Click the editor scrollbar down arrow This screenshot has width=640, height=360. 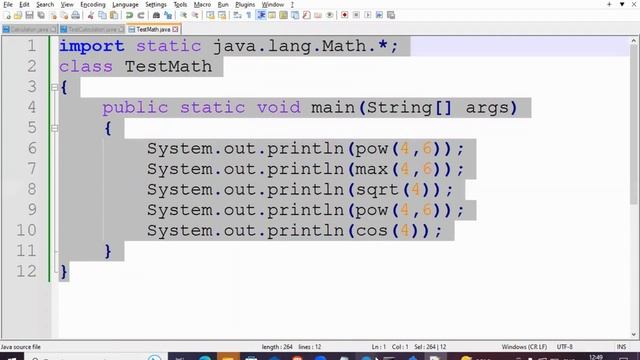tap(634, 334)
